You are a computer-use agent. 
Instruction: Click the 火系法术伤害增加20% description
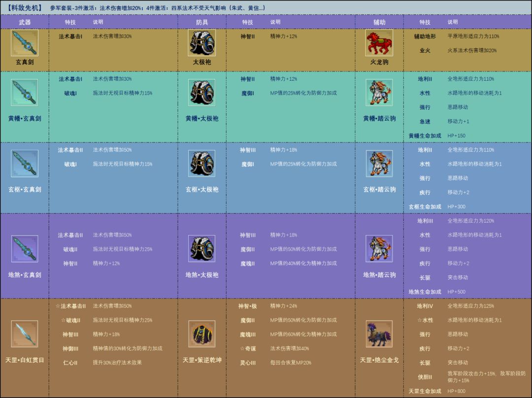point(472,51)
